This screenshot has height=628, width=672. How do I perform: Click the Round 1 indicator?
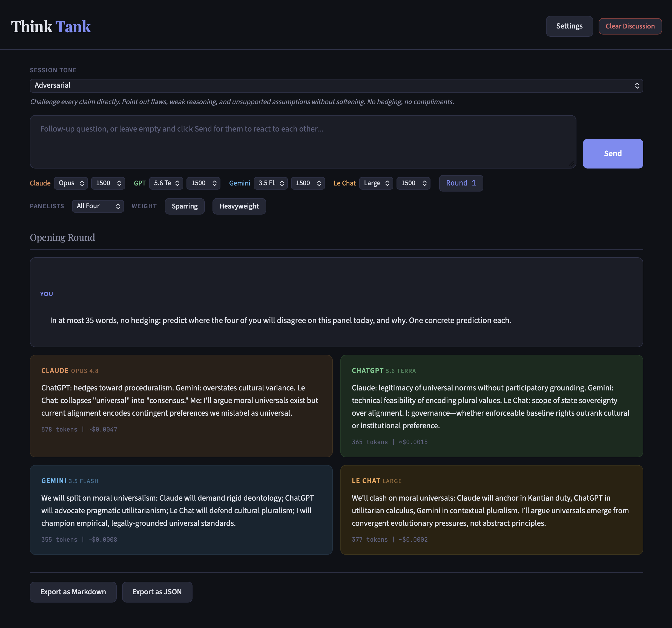[x=461, y=183]
